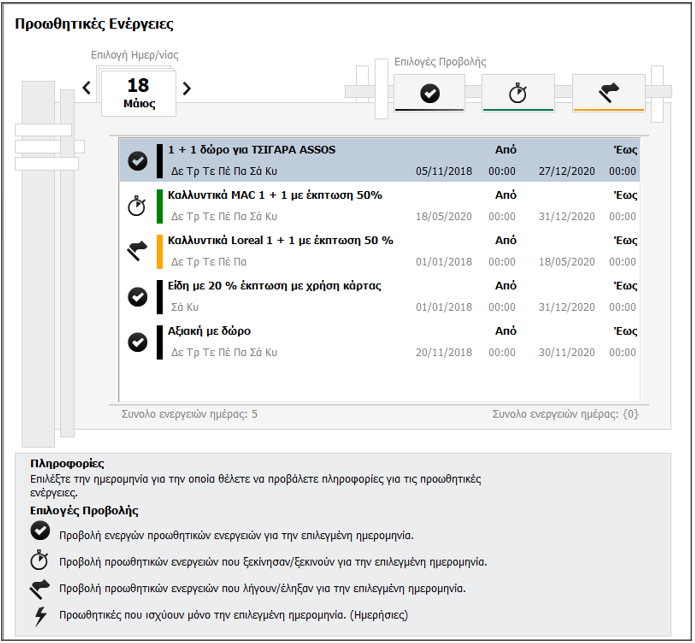
Task: Select Είδη με 20 % έκπτωση promotion
Action: pos(274,286)
